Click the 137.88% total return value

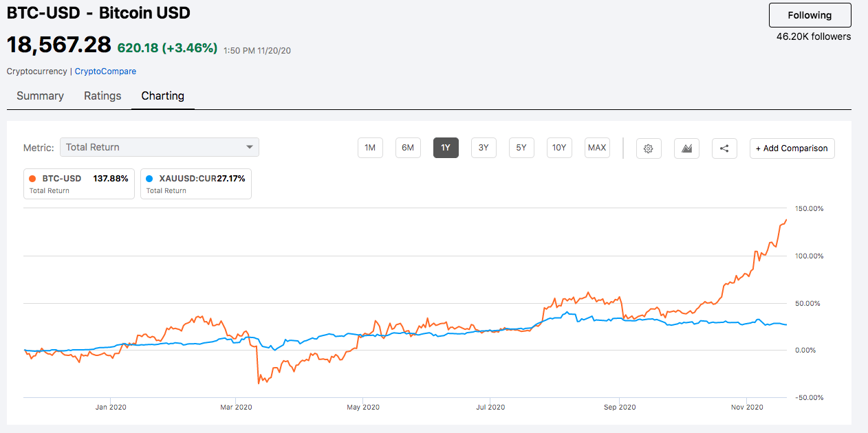111,179
